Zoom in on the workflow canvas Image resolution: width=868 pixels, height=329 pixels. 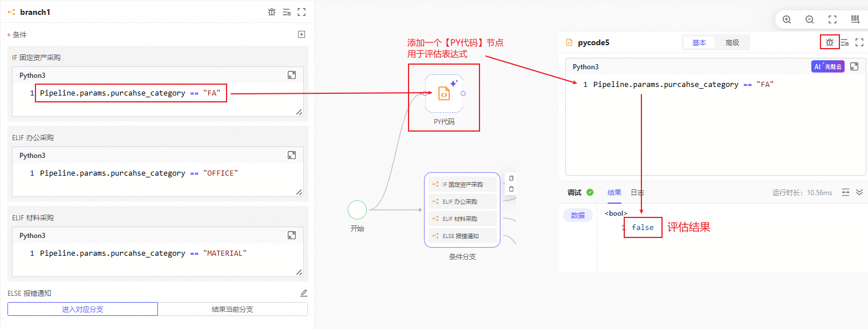[x=787, y=19]
